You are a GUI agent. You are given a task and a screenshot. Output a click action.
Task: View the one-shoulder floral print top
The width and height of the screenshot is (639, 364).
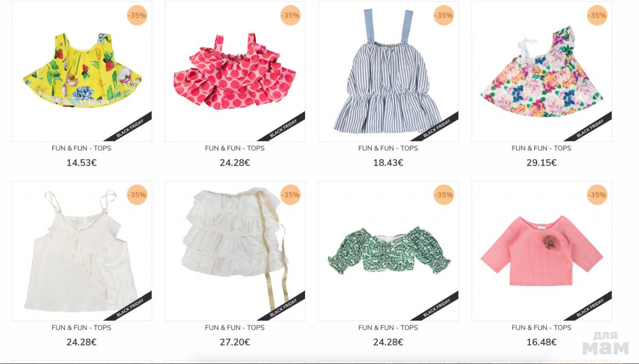click(x=542, y=71)
